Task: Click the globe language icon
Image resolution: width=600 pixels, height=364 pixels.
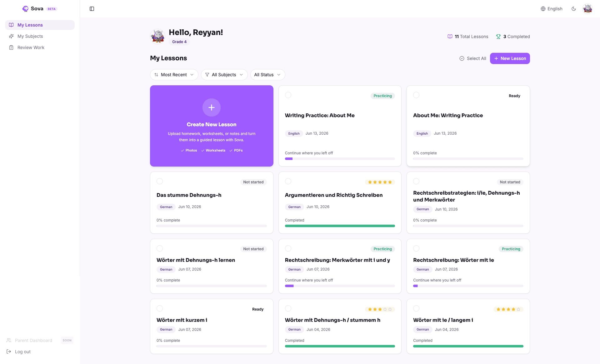Action: tap(543, 9)
